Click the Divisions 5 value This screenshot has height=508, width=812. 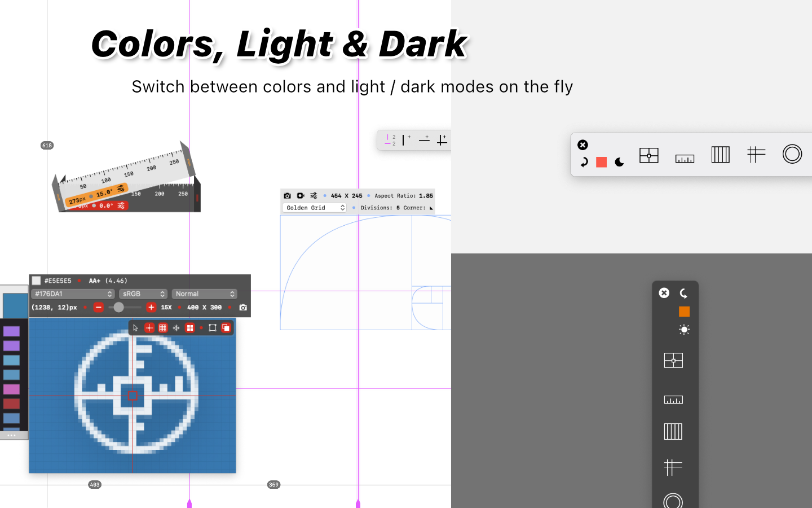click(398, 208)
